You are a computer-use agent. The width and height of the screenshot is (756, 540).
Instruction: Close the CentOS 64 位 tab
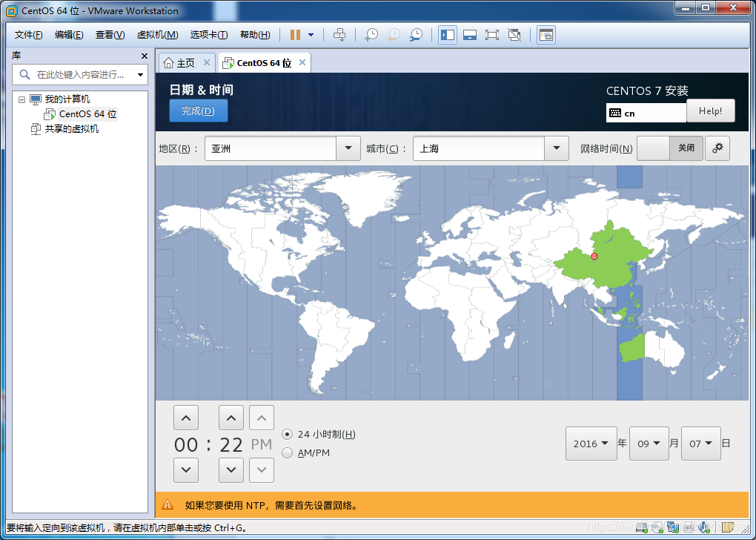302,62
